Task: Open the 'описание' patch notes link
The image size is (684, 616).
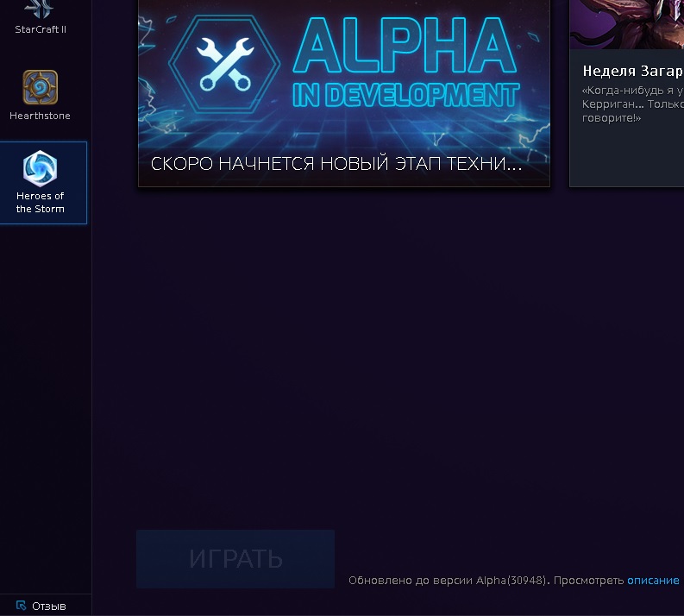Action: pos(653,581)
